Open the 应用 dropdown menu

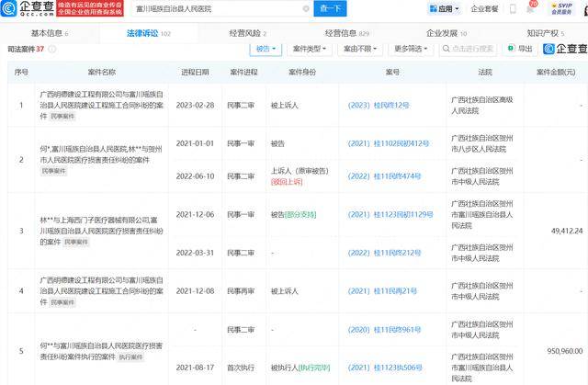(445, 8)
